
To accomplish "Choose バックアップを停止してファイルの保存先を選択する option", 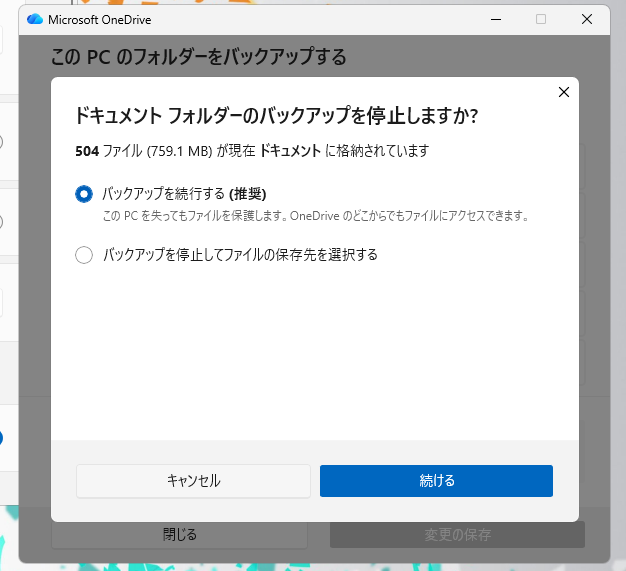I will click(84, 255).
